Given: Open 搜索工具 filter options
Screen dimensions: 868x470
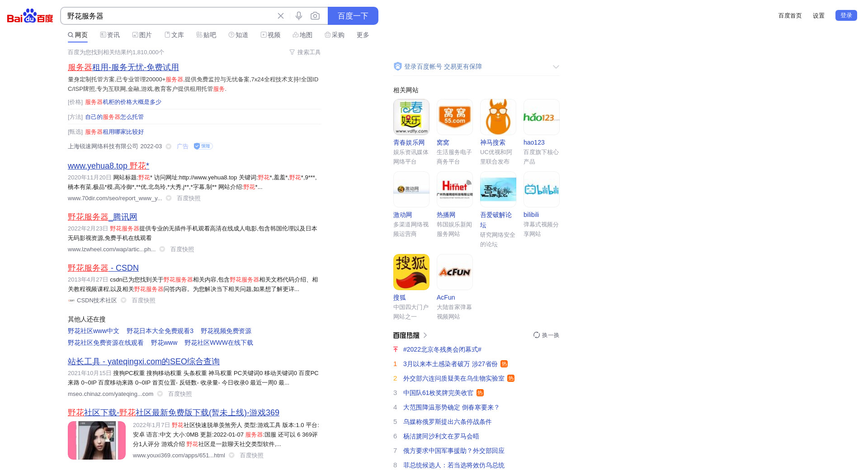Looking at the screenshot, I should pyautogui.click(x=305, y=52).
